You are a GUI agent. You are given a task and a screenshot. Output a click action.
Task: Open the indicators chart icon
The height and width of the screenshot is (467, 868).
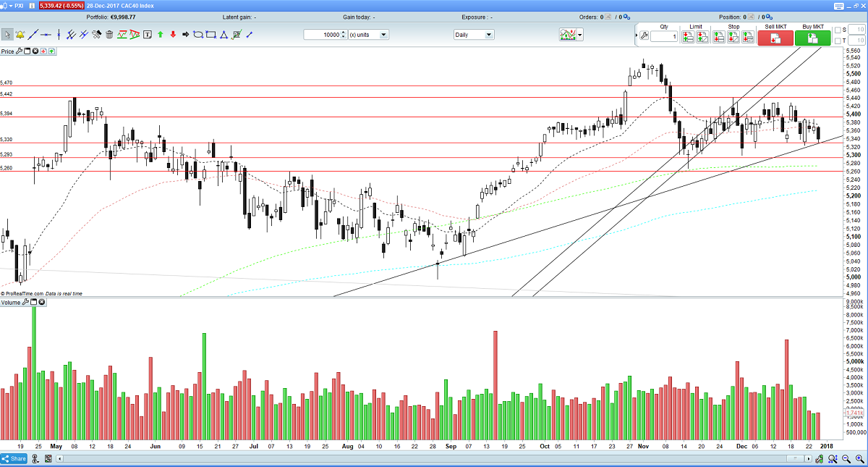click(x=566, y=35)
